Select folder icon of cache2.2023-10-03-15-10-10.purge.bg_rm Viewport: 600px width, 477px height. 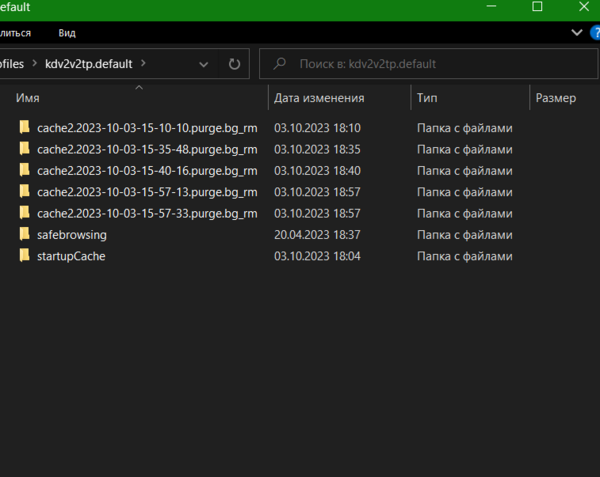25,128
